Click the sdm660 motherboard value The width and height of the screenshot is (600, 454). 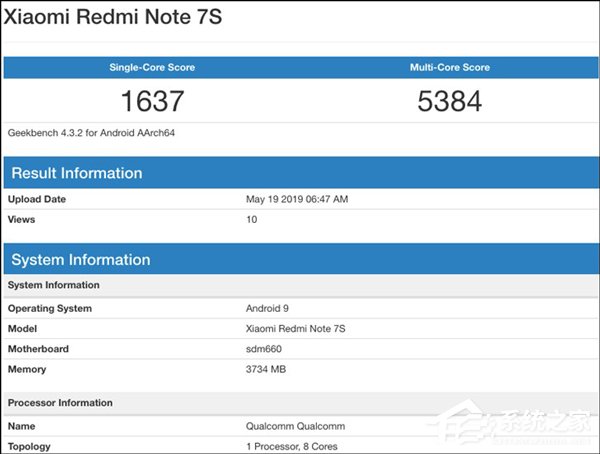tap(264, 349)
